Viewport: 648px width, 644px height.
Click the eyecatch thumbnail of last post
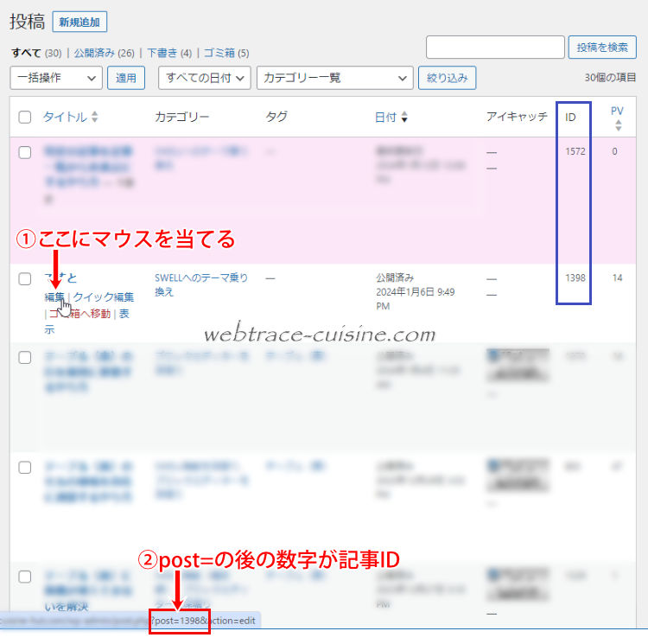(518, 585)
